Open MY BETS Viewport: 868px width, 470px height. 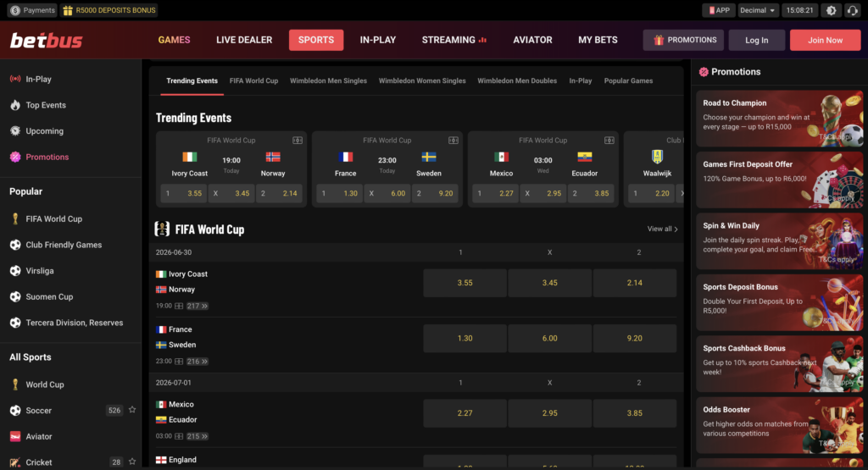point(598,40)
